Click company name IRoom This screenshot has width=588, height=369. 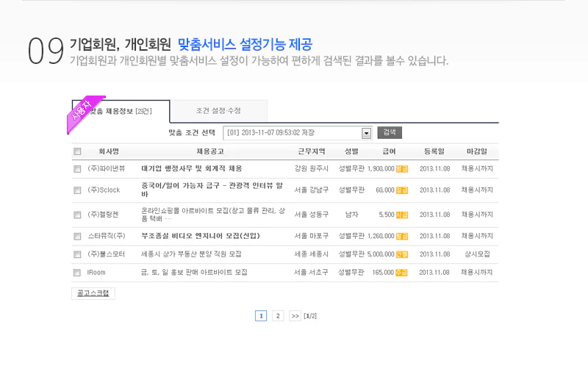click(x=96, y=273)
